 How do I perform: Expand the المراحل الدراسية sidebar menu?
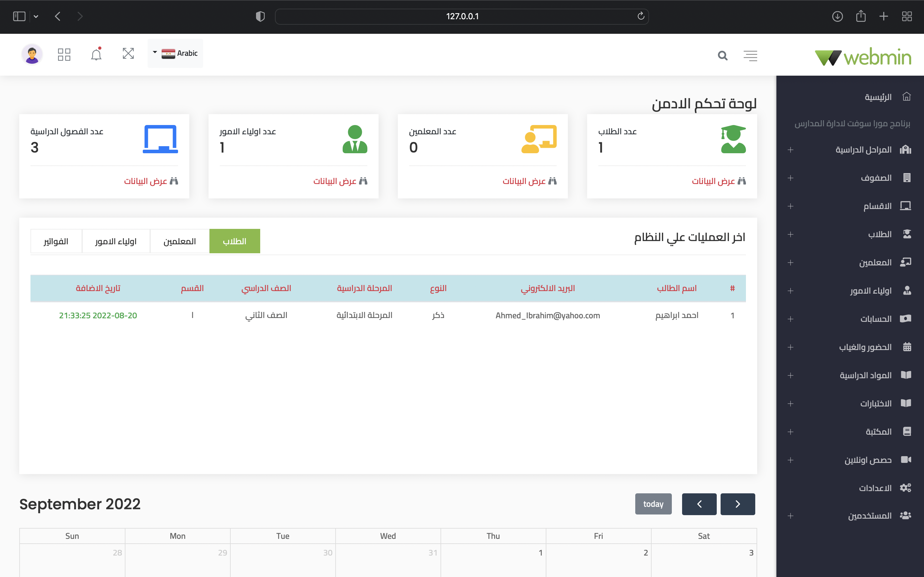click(863, 150)
